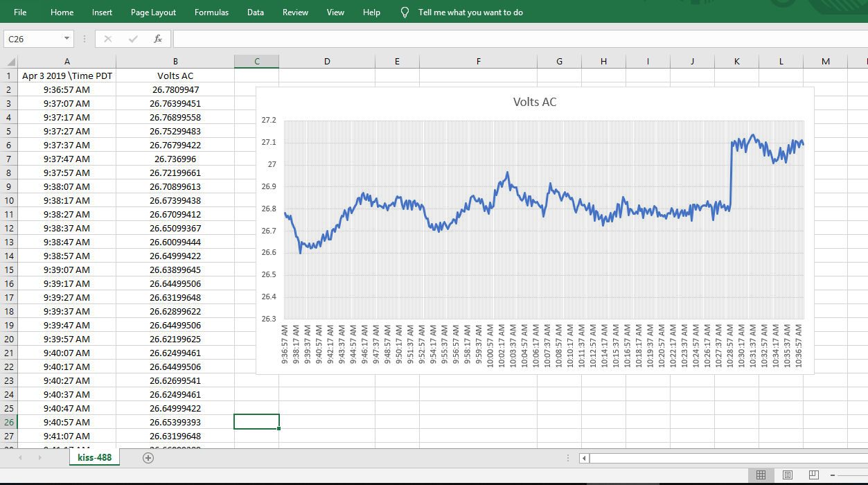Click the 27.2 vertical axis label

point(269,121)
